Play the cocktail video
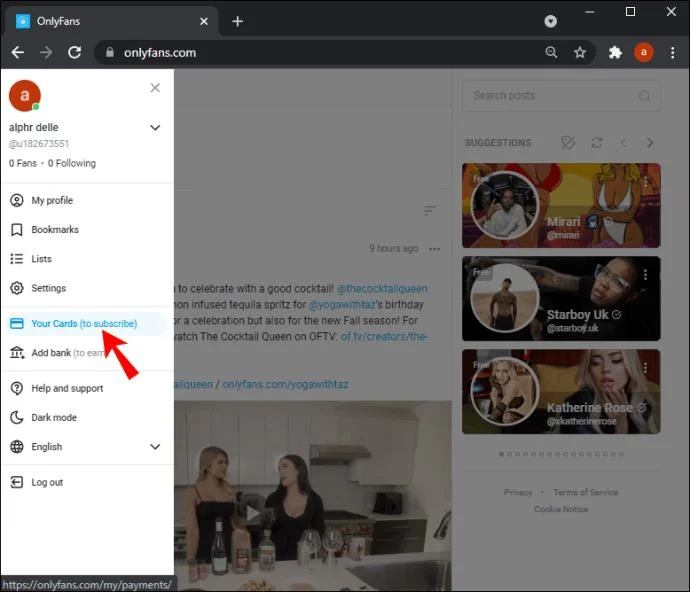 (252, 513)
